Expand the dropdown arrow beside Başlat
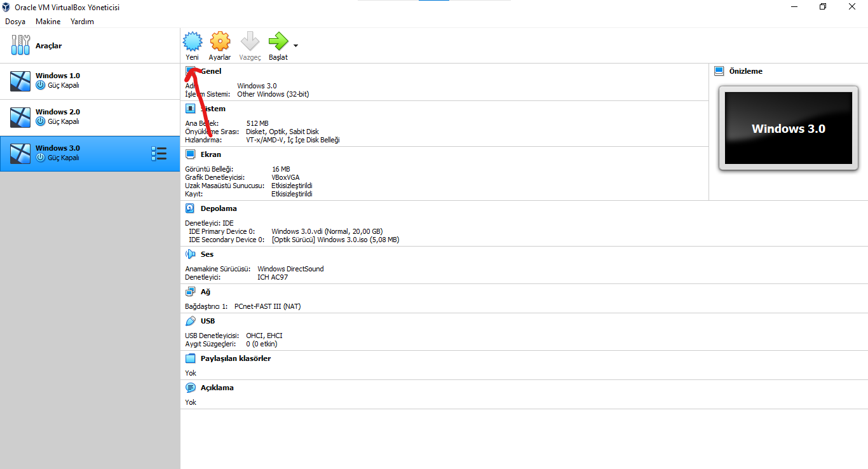868x469 pixels. point(295,46)
